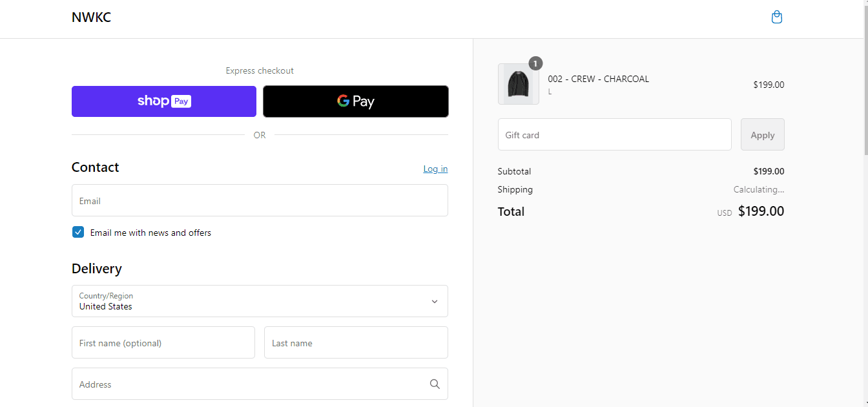
Task: Pay with Shop Pay button
Action: click(x=164, y=101)
